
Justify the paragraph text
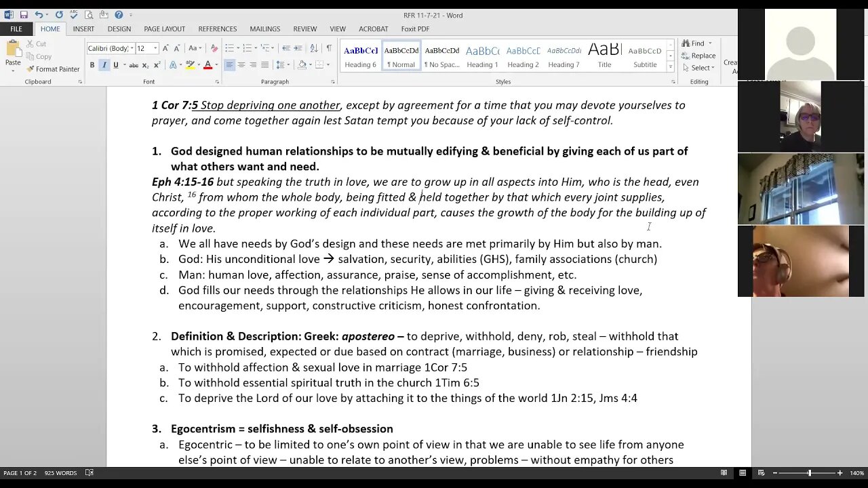point(264,65)
